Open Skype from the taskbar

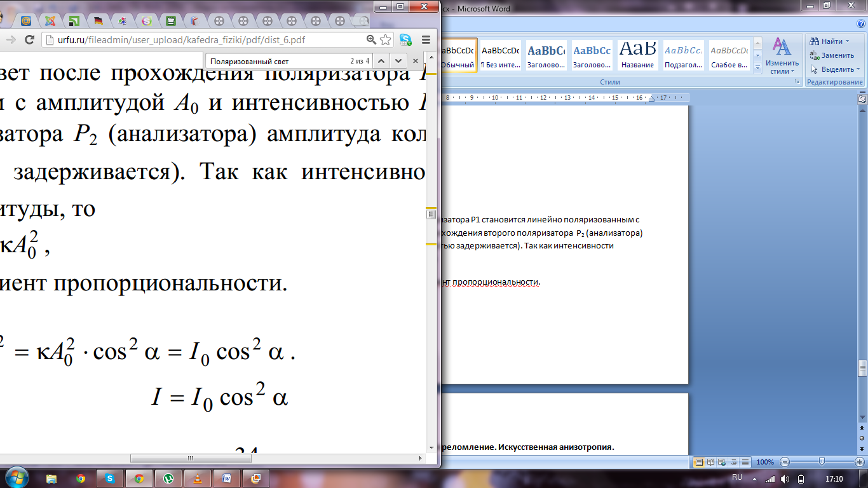pos(110,478)
